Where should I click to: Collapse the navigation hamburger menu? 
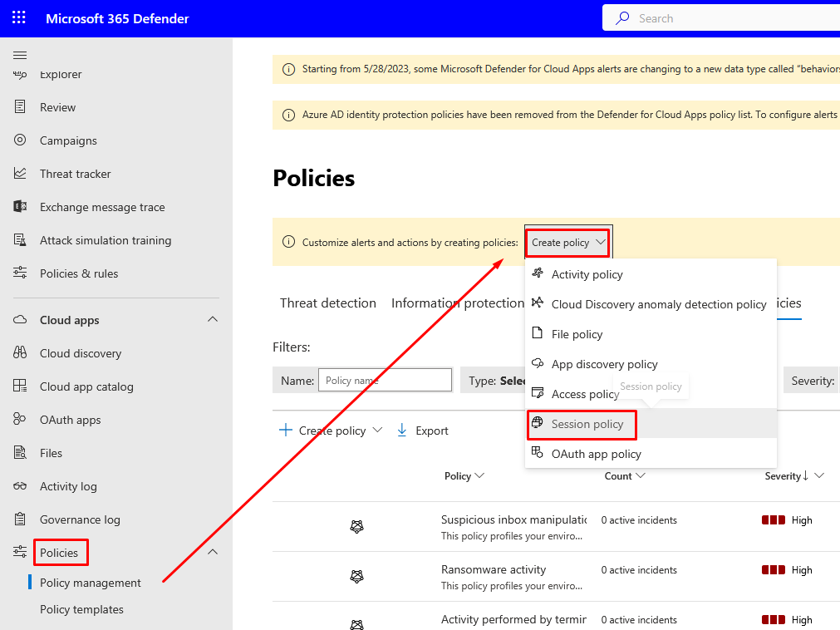pyautogui.click(x=20, y=55)
